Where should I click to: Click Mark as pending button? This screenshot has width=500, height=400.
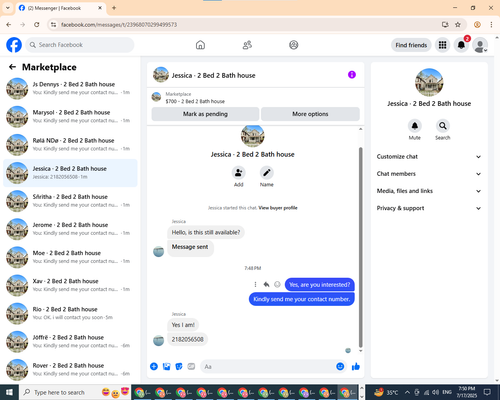(205, 114)
